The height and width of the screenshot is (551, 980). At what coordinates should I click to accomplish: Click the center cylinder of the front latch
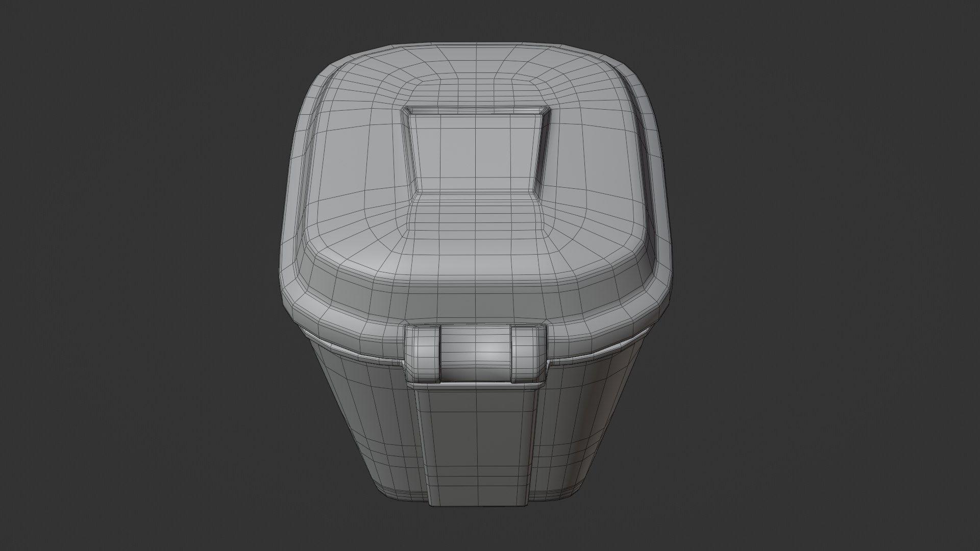point(475,353)
